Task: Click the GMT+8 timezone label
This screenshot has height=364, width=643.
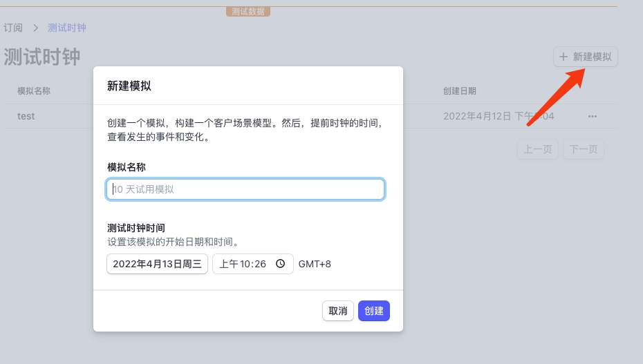Action: click(315, 264)
